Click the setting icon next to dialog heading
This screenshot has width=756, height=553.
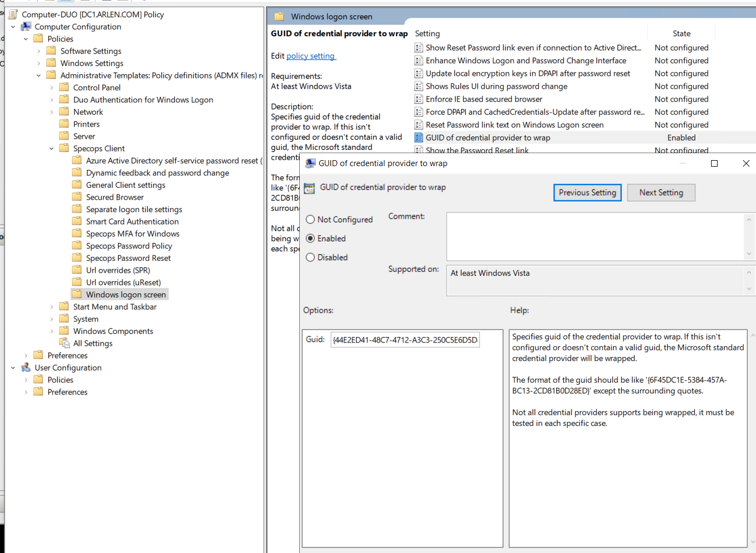pos(310,188)
